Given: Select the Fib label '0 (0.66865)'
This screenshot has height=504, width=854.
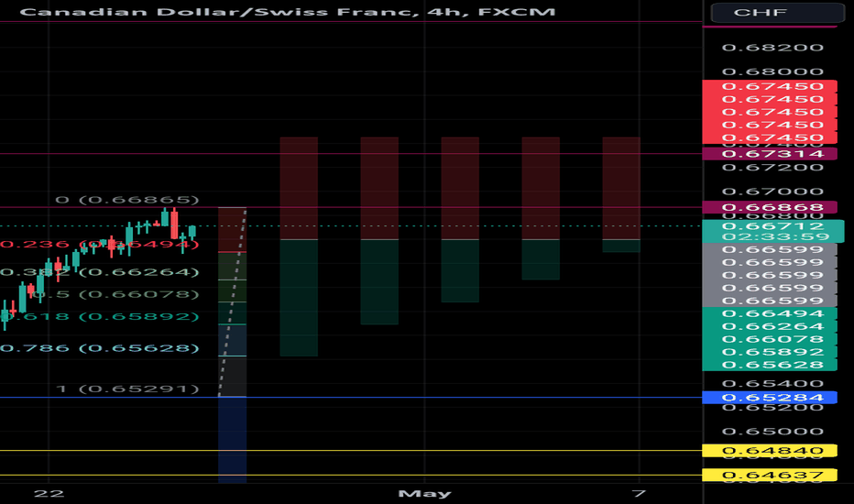Looking at the screenshot, I should tap(127, 200).
